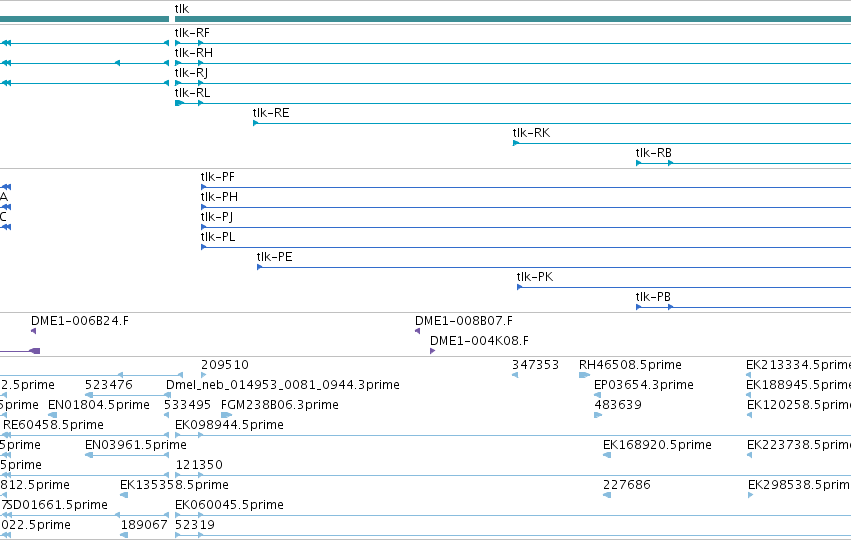Select the tlk gene label
Screen dimensions: 851x540
tap(182, 9)
